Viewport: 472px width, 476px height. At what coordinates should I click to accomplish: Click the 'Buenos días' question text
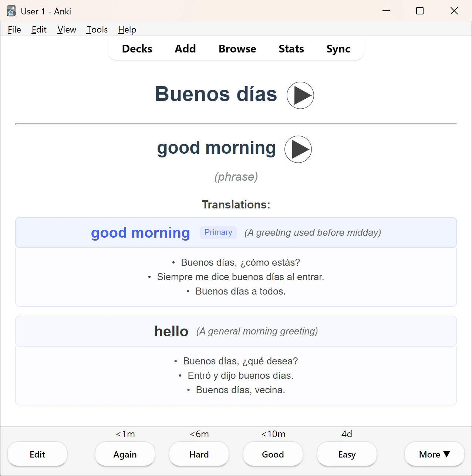tap(216, 94)
